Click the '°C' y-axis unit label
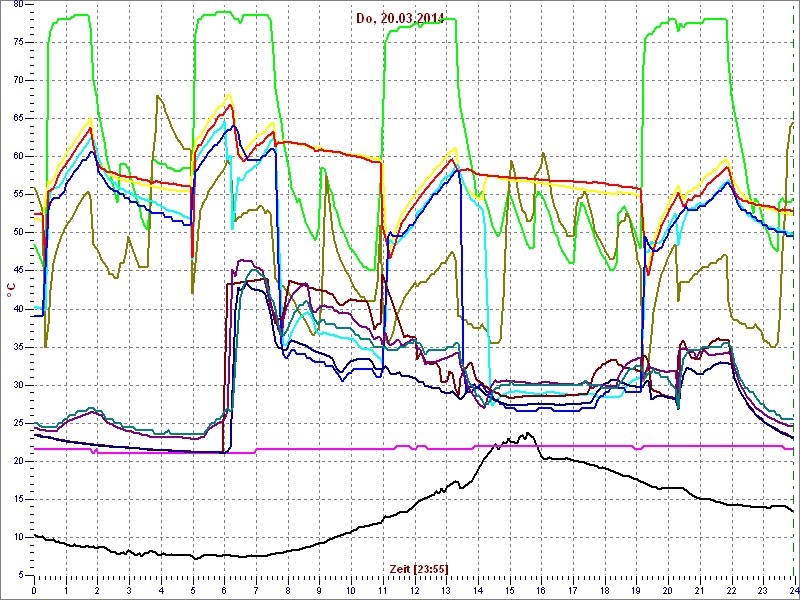Image resolution: width=800 pixels, height=600 pixels. (x=10, y=290)
